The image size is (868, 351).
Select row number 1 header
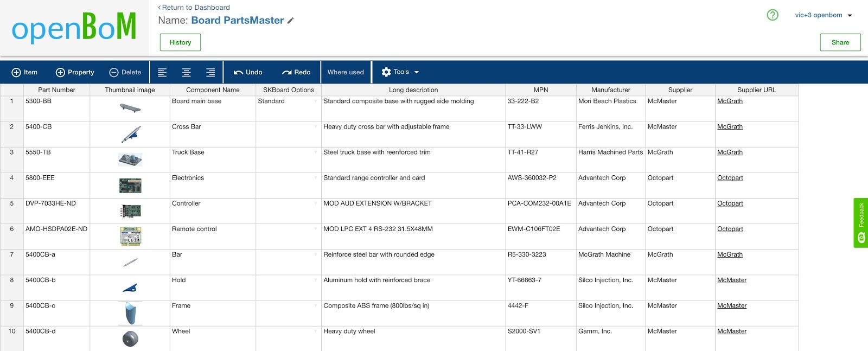click(12, 109)
